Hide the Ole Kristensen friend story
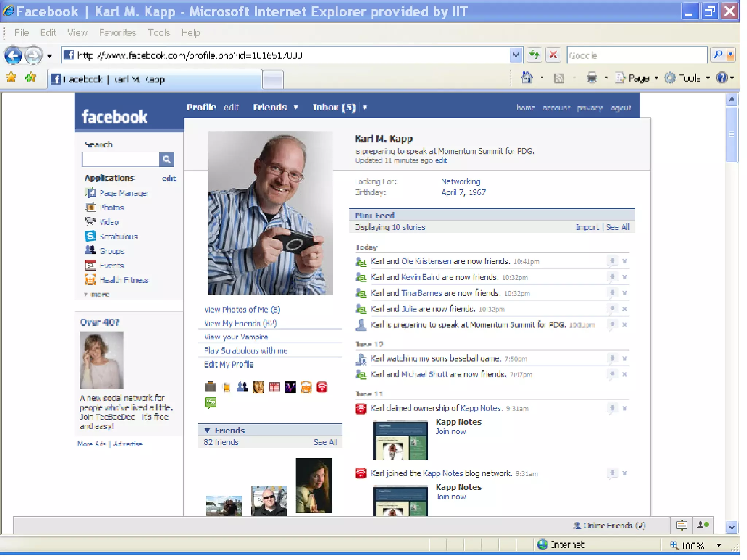The image size is (747, 560). pos(625,261)
